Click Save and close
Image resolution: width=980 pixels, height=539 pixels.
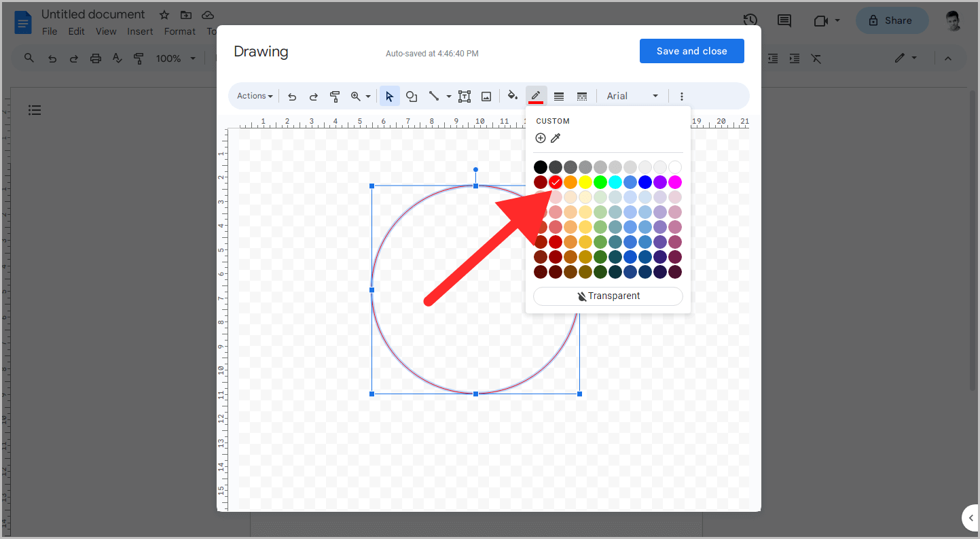691,50
